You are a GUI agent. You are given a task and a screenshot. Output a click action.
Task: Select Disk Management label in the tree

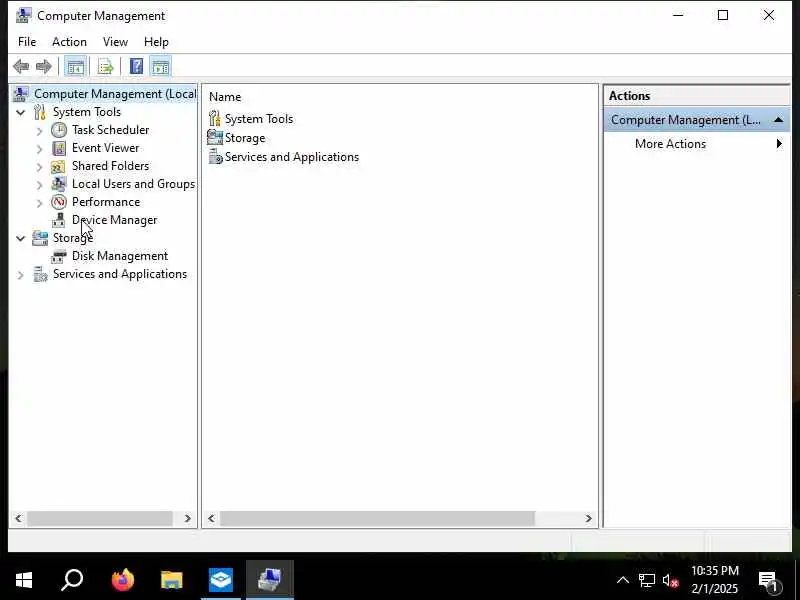[x=120, y=256]
